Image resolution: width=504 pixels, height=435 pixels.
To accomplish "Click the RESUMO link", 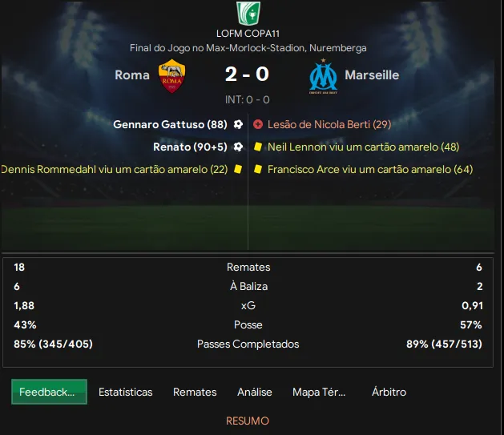I will coord(247,421).
